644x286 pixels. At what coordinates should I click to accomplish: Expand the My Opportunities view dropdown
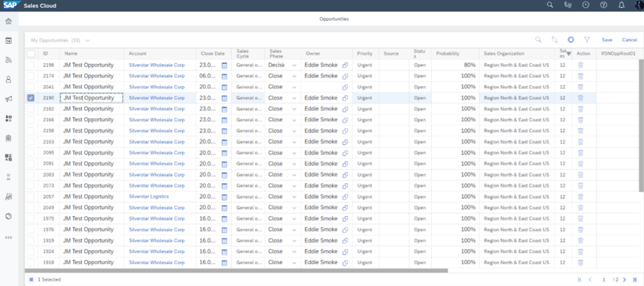[88, 41]
